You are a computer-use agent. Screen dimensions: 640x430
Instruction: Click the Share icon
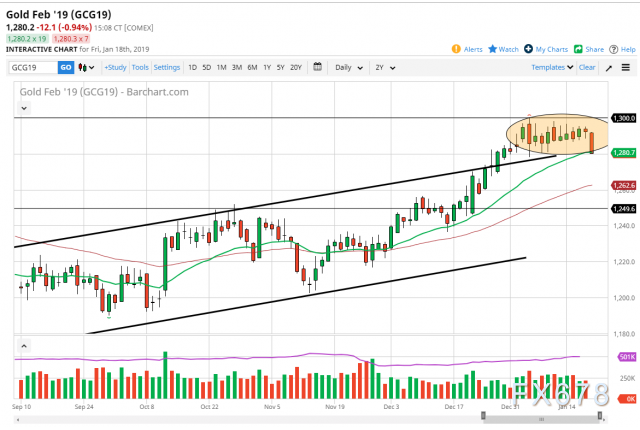tap(578, 48)
